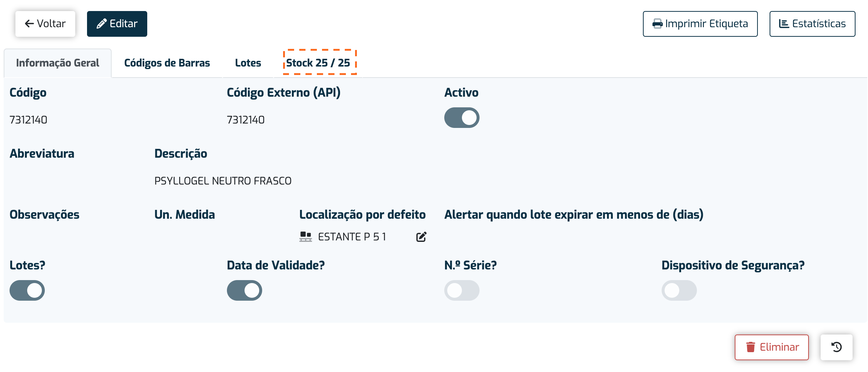Click the ESTANTE P 5 1 location text
The height and width of the screenshot is (372, 868).
pyautogui.click(x=352, y=237)
